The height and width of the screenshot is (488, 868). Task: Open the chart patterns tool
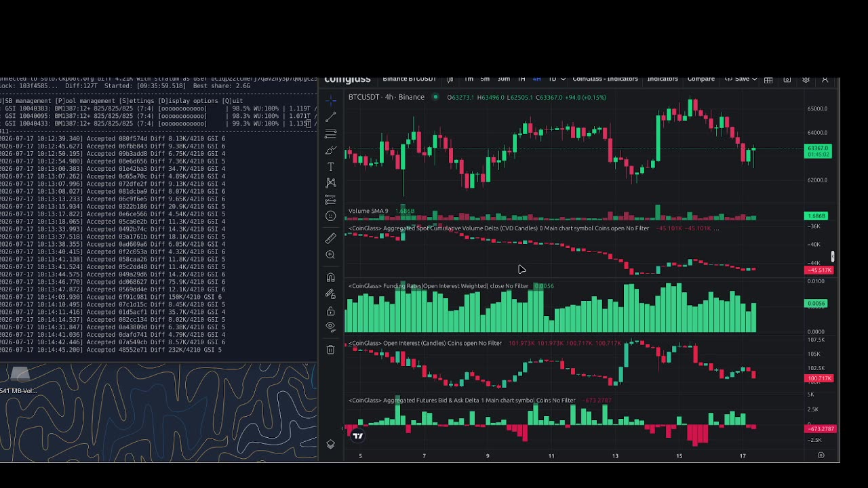click(331, 183)
